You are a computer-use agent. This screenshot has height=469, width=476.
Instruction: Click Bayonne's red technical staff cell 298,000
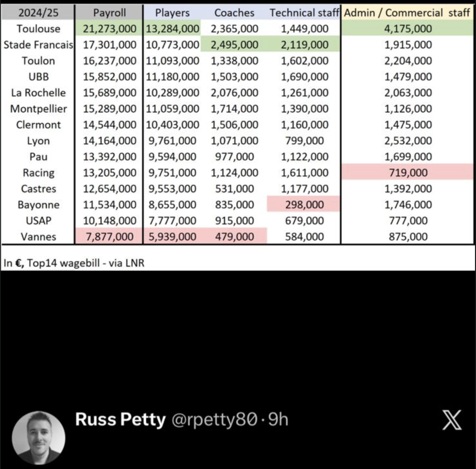click(305, 205)
